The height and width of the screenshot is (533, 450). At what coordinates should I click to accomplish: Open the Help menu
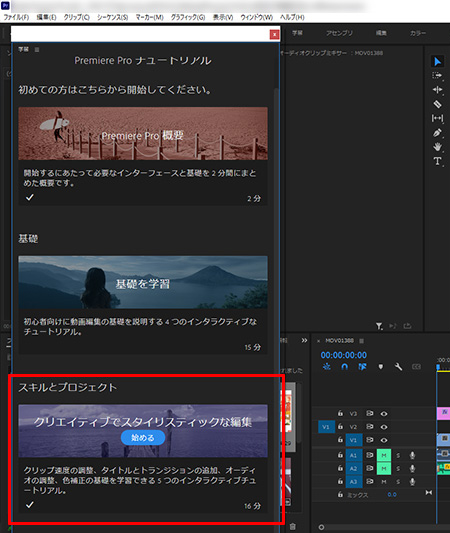[292, 17]
